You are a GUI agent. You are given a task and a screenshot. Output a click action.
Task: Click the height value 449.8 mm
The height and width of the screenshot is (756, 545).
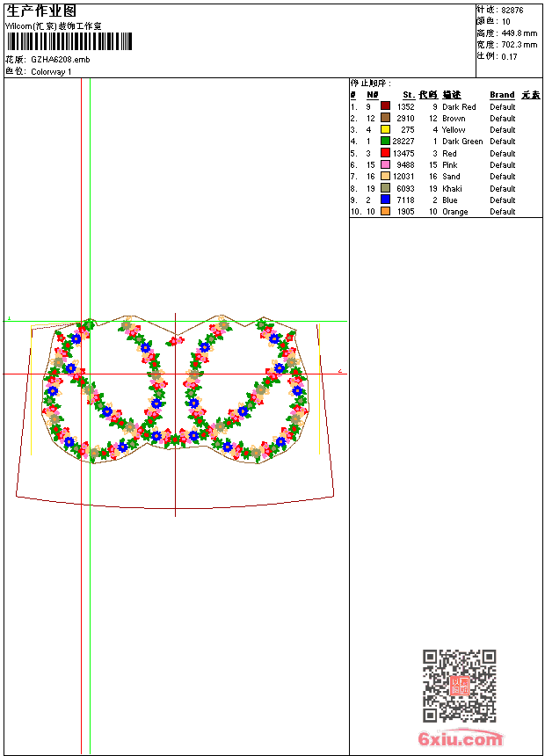click(x=519, y=33)
